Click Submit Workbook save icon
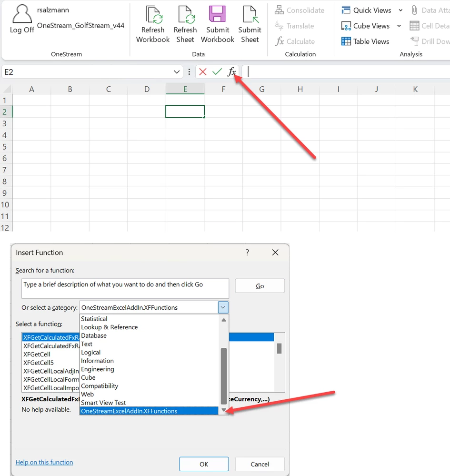Viewport: 450px width, 476px height. (217, 14)
